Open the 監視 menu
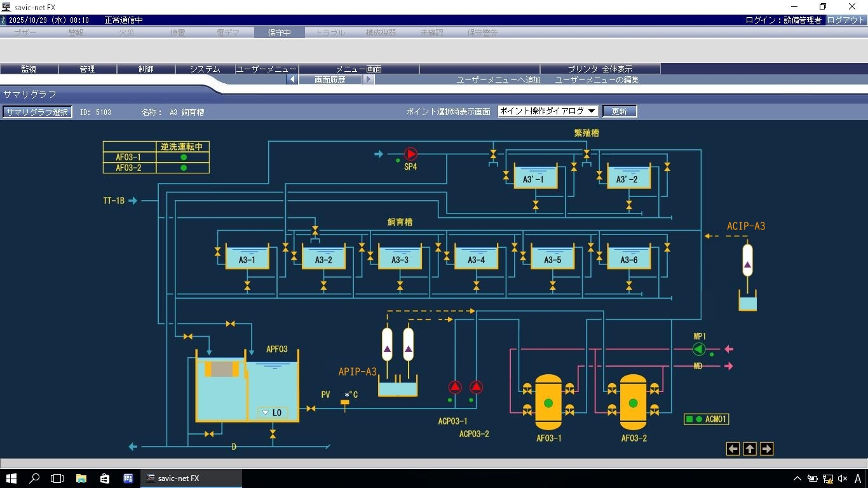This screenshot has height=488, width=868. coord(29,69)
